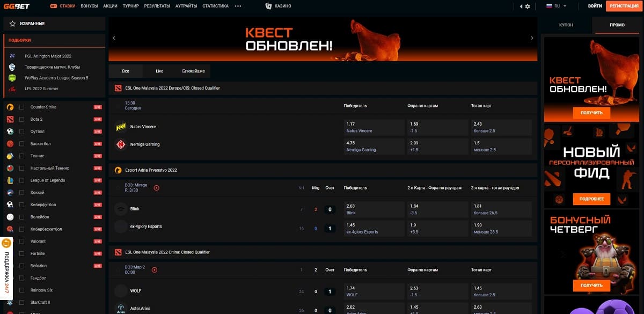Switch to the Купон tab
Screen dimensions: 644x314
(x=566, y=25)
